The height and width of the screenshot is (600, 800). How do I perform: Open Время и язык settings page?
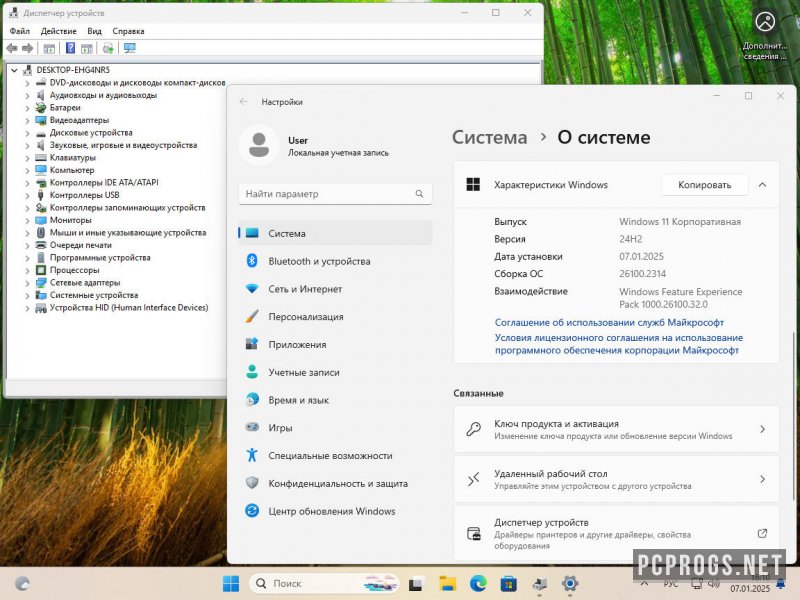[335, 400]
